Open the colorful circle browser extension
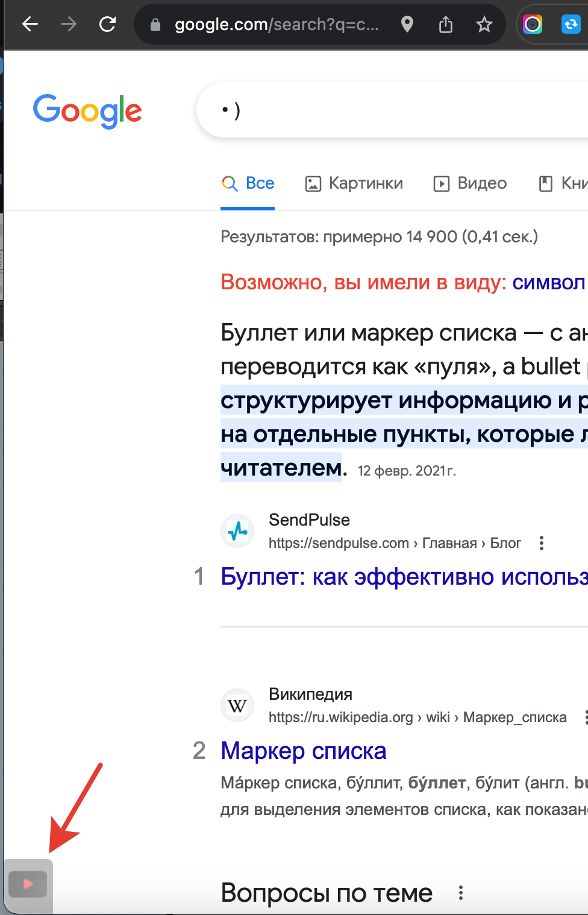 tap(533, 24)
